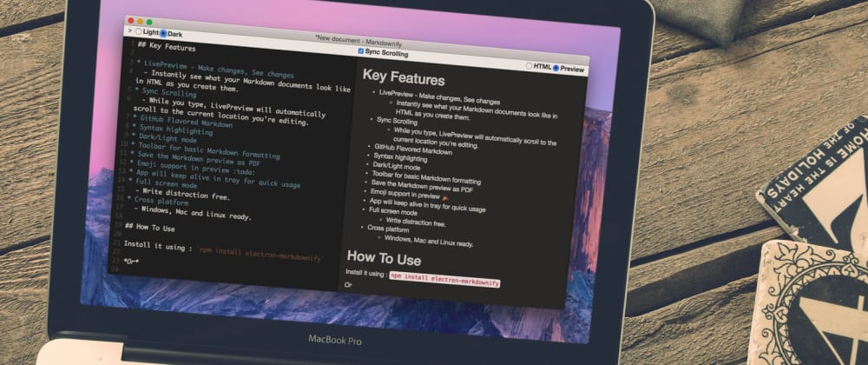The image size is (868, 365).
Task: Click 'Sync Scrolling' bullet in preview pane
Action: tap(397, 121)
